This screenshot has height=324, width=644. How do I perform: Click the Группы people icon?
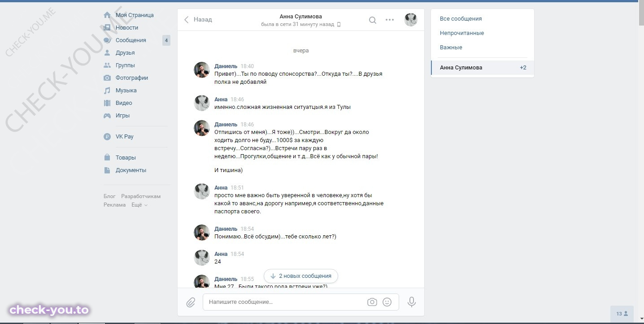[107, 65]
